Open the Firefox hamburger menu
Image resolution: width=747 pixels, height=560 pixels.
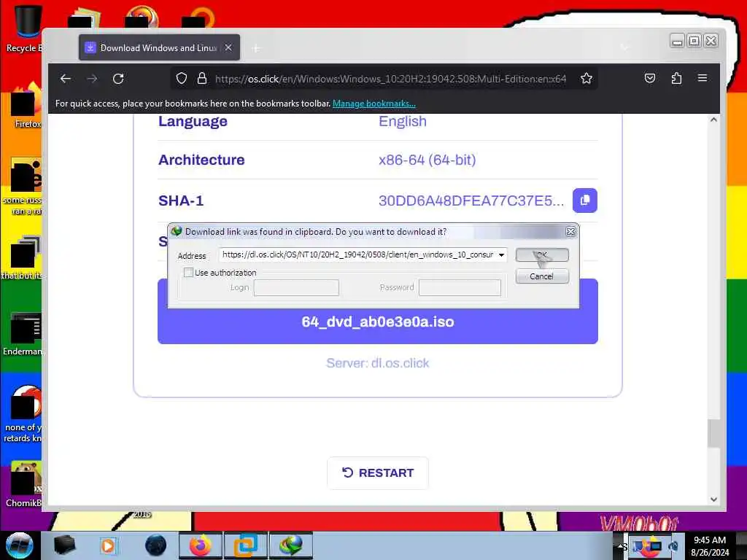(703, 78)
